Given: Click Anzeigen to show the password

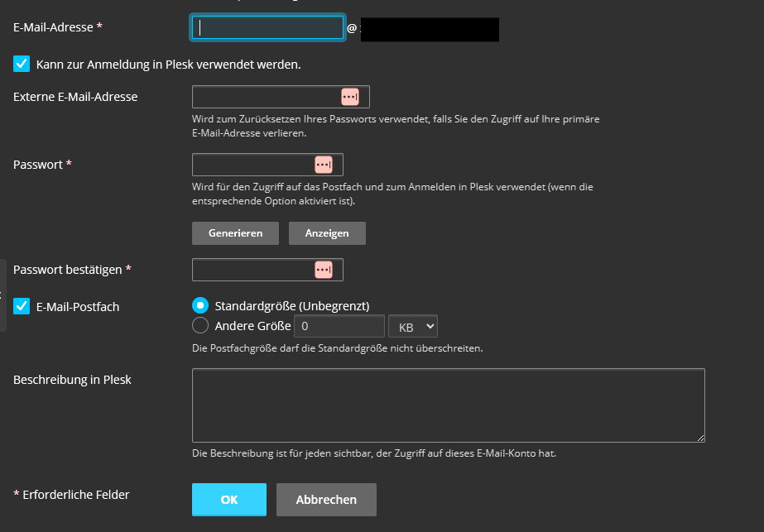Looking at the screenshot, I should [x=327, y=233].
